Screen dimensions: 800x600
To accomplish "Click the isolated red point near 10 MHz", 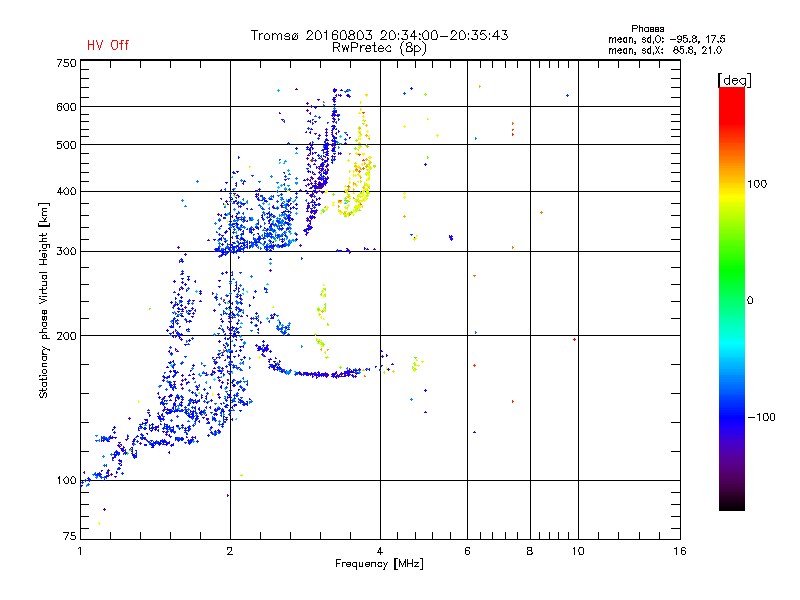I will pyautogui.click(x=574, y=339).
